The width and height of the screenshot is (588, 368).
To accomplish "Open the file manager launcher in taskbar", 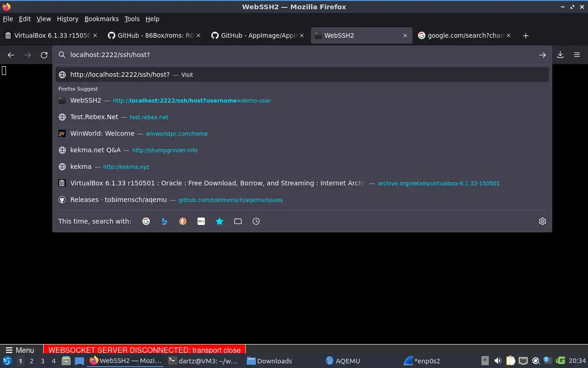I will click(x=66, y=361).
